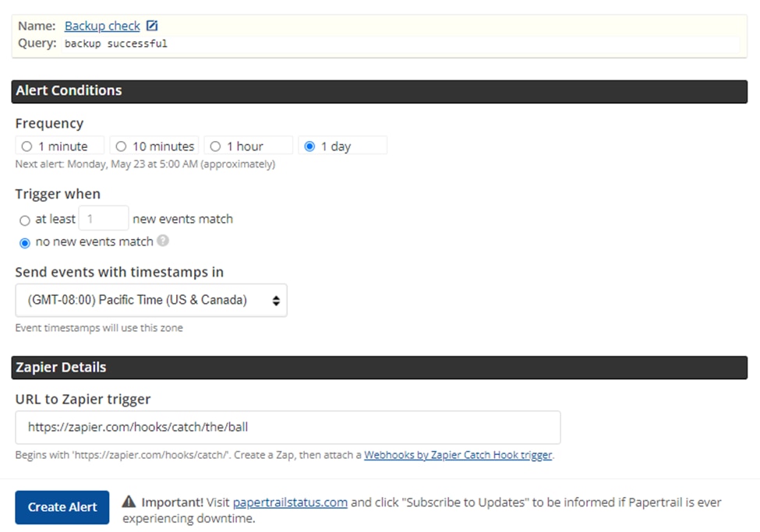Click the Create Alert button
The width and height of the screenshot is (760, 532).
pyautogui.click(x=62, y=507)
